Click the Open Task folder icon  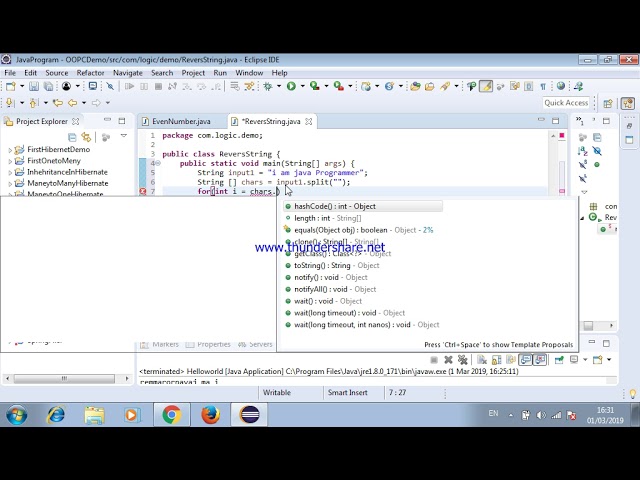(x=429, y=86)
